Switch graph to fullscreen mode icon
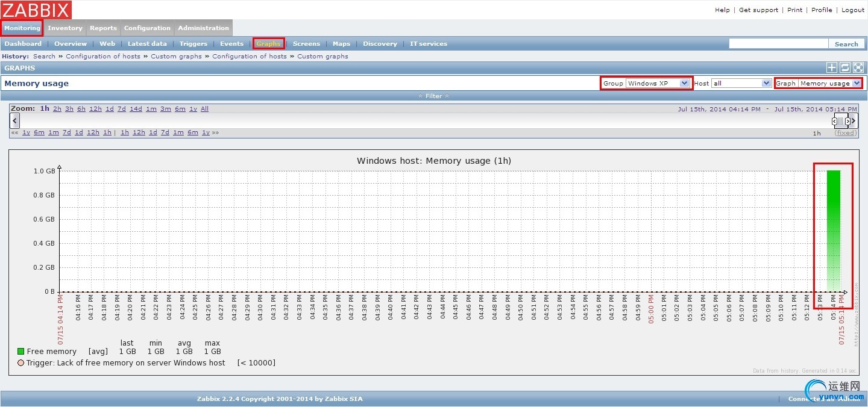This screenshot has width=868, height=407. pos(858,67)
